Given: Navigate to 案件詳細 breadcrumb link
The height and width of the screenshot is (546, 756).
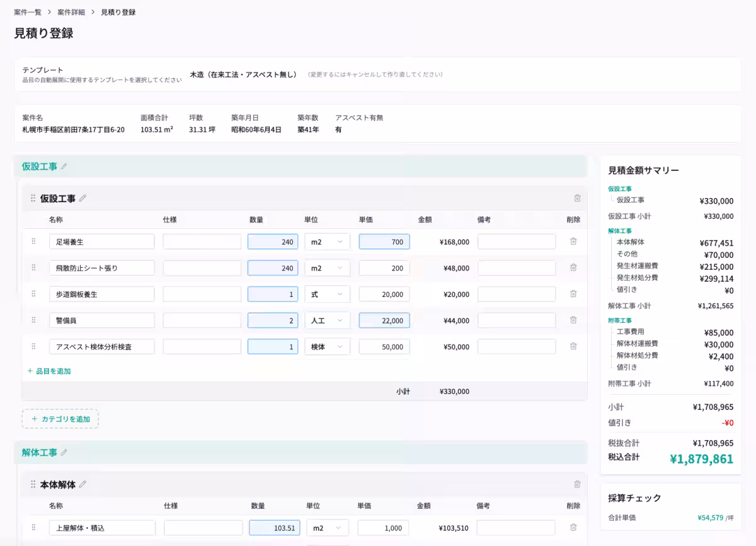Looking at the screenshot, I should pos(71,12).
